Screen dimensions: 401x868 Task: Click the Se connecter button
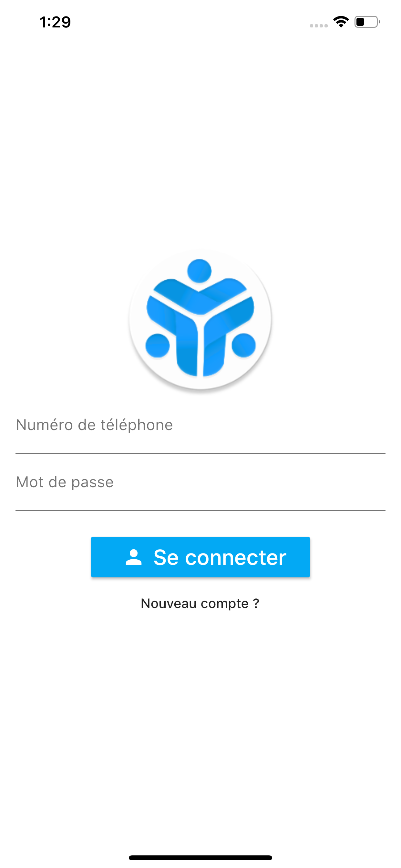200,557
